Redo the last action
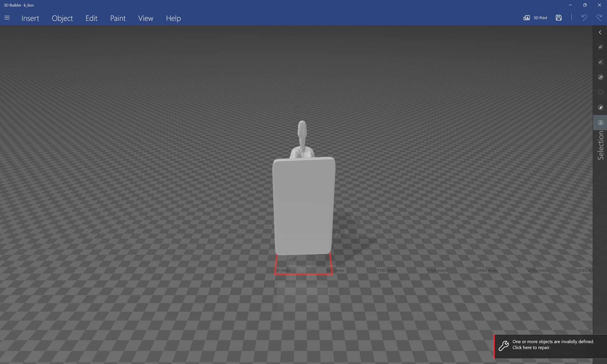Image resolution: width=607 pixels, height=364 pixels. pos(599,18)
